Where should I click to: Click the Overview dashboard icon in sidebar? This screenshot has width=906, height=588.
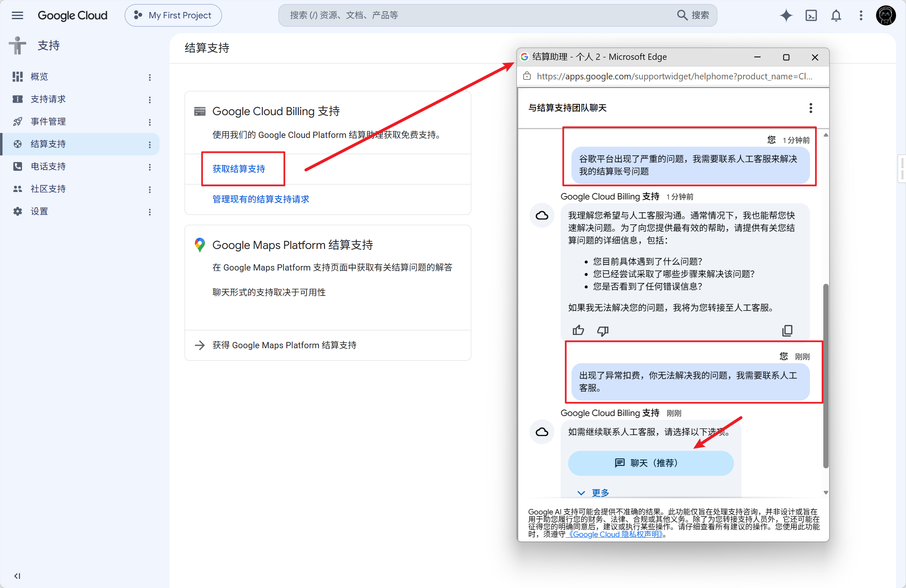[17, 76]
